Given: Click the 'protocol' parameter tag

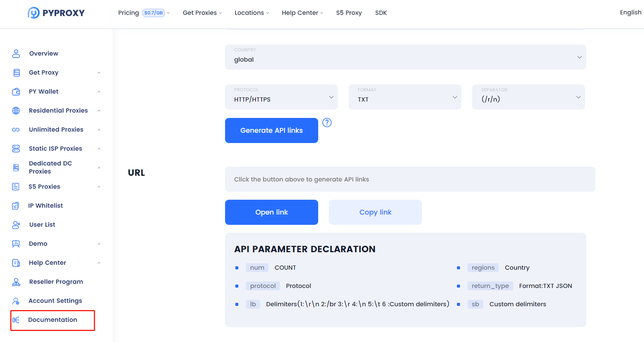Looking at the screenshot, I should click(263, 286).
